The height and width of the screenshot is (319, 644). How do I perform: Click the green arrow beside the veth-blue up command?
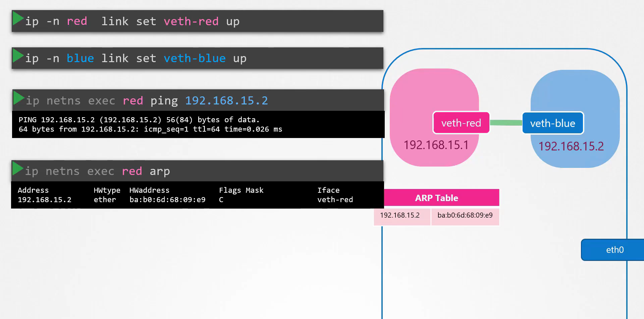18,55
